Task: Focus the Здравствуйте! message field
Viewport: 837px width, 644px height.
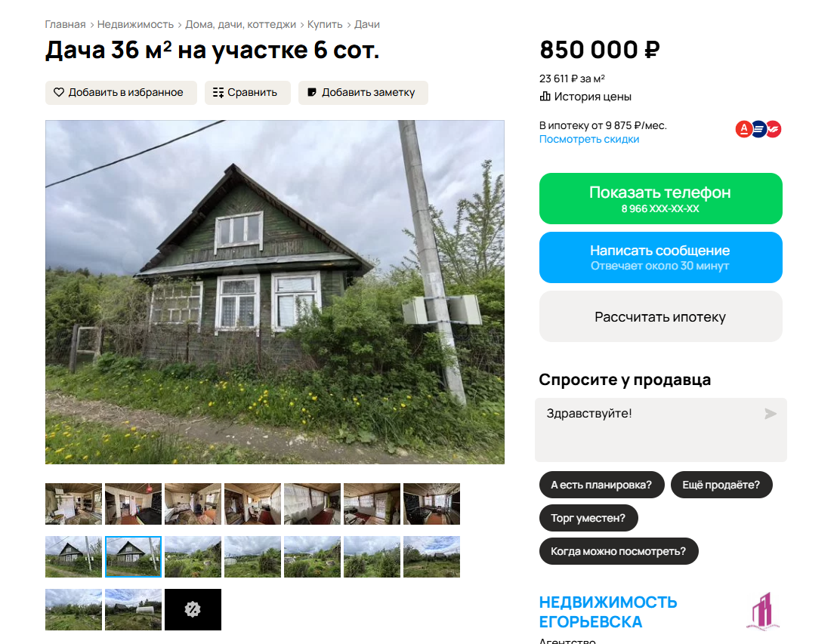Action: click(x=660, y=430)
